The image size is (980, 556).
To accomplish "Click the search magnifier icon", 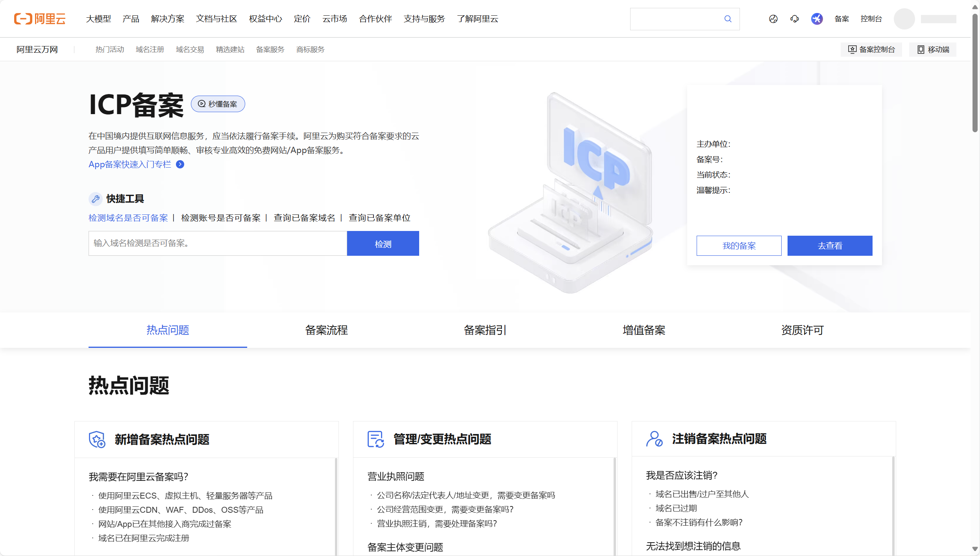I will (x=728, y=19).
